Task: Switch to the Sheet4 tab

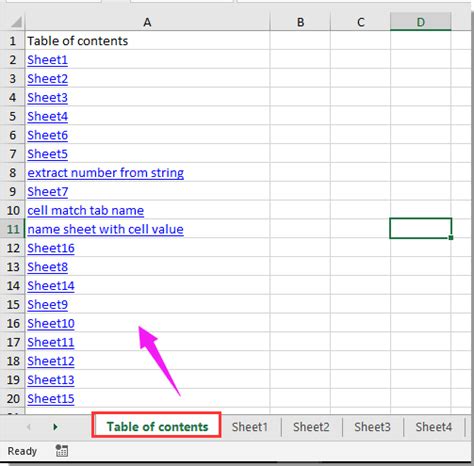Action: 434,427
